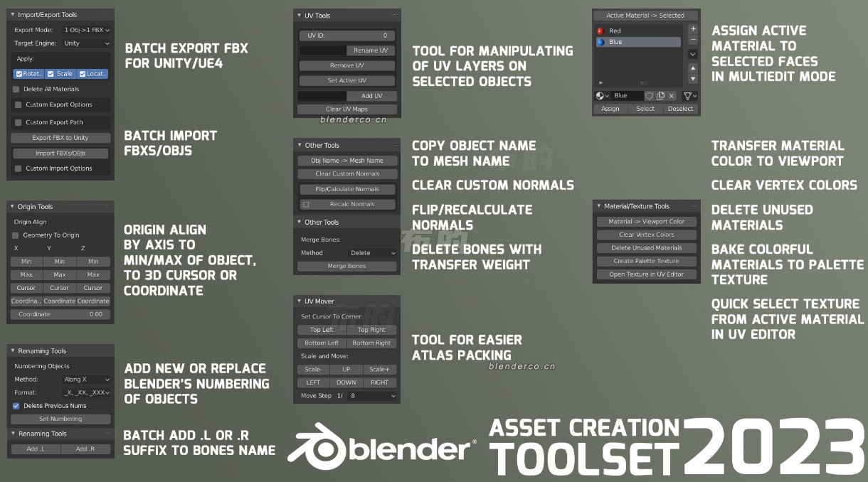
Task: Collapse Other Tools panel above Merge Bones
Action: tap(299, 223)
